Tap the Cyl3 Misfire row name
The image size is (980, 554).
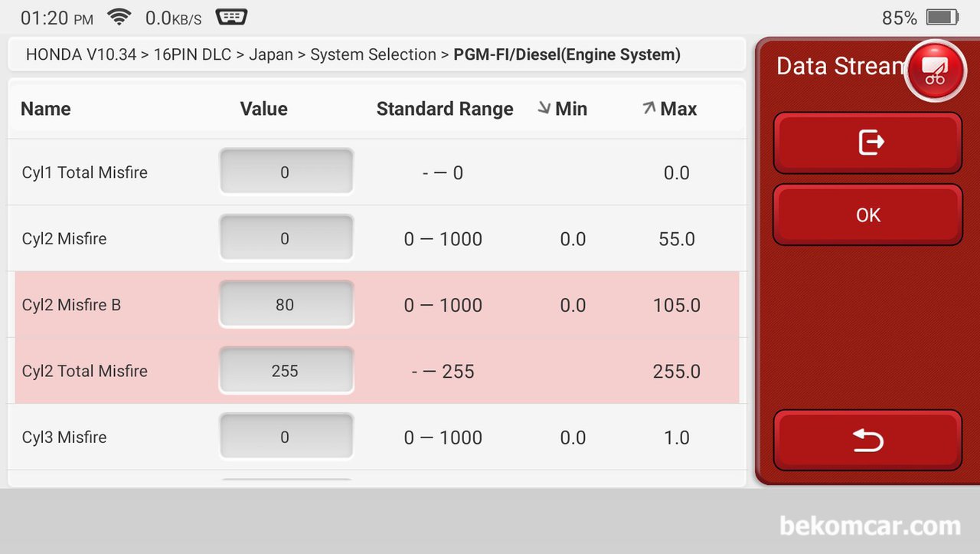[64, 438]
